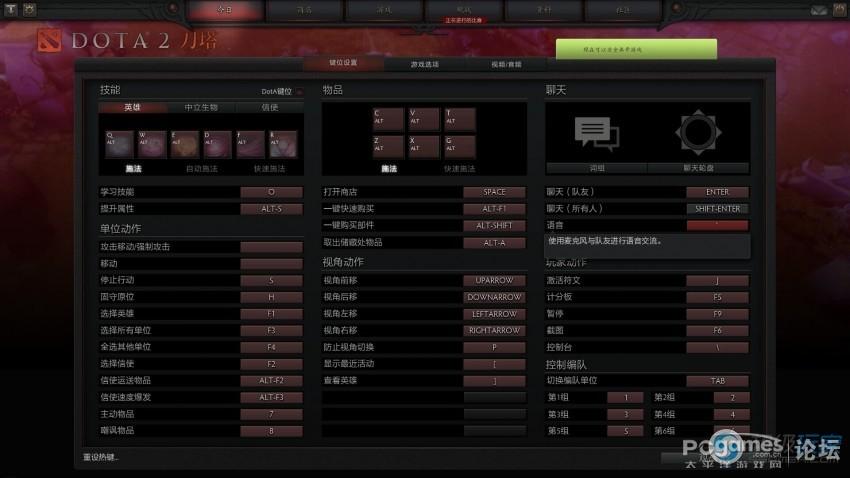Image resolution: width=850 pixels, height=478 pixels.
Task: Click the G item slot
Action: point(460,146)
